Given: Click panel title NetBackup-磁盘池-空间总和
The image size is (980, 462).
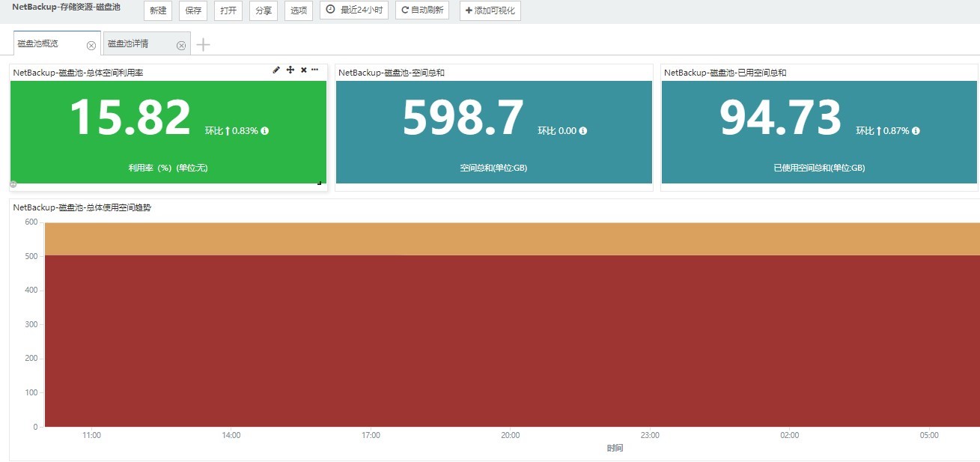Looking at the screenshot, I should (x=392, y=73).
